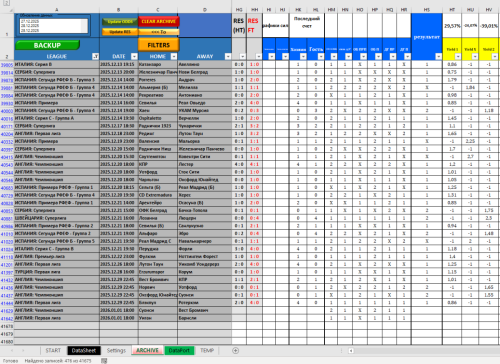Switch to the TEMP sheet tab
This screenshot has height=364, width=500.
pyautogui.click(x=207, y=350)
